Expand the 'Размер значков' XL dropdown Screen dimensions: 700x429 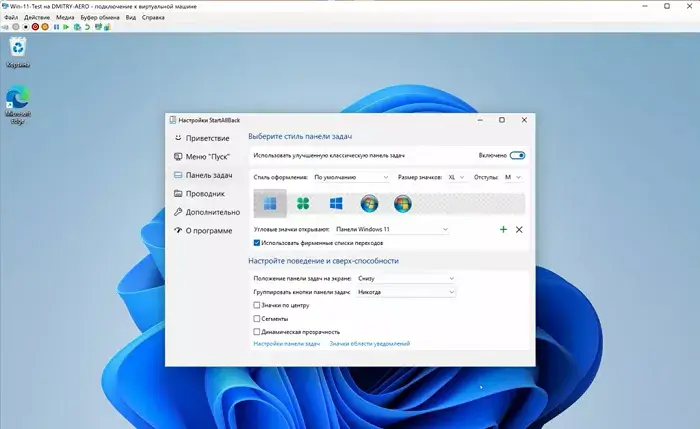(457, 177)
